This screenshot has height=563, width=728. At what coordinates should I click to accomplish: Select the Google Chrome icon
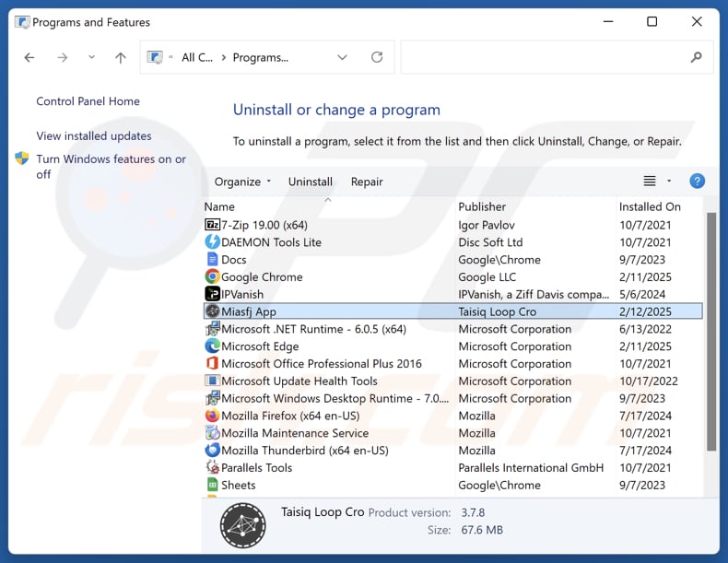213,276
